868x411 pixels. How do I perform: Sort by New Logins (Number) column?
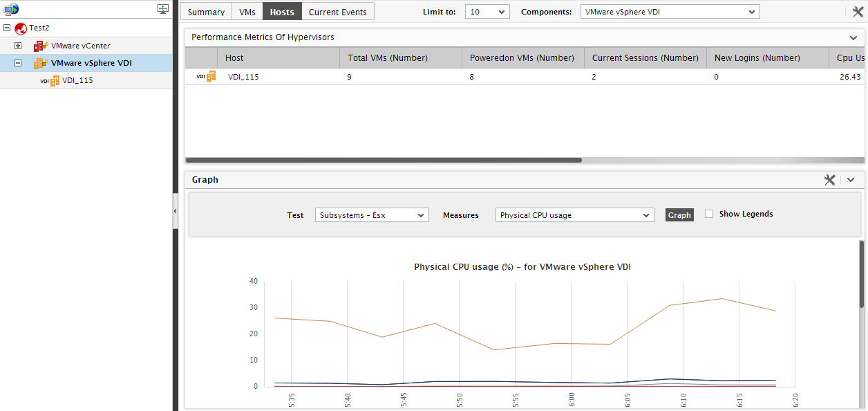[x=768, y=58]
